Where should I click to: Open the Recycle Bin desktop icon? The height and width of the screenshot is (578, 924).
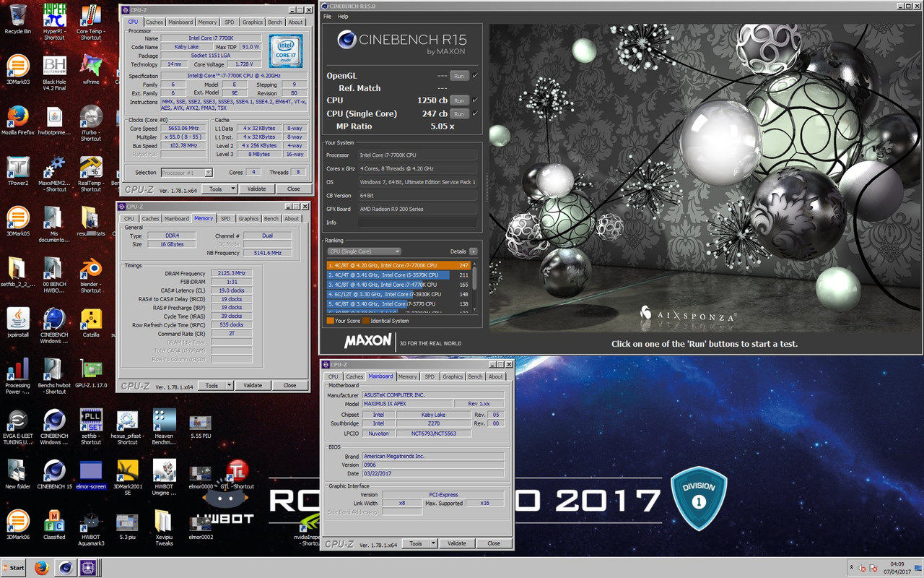point(17,19)
